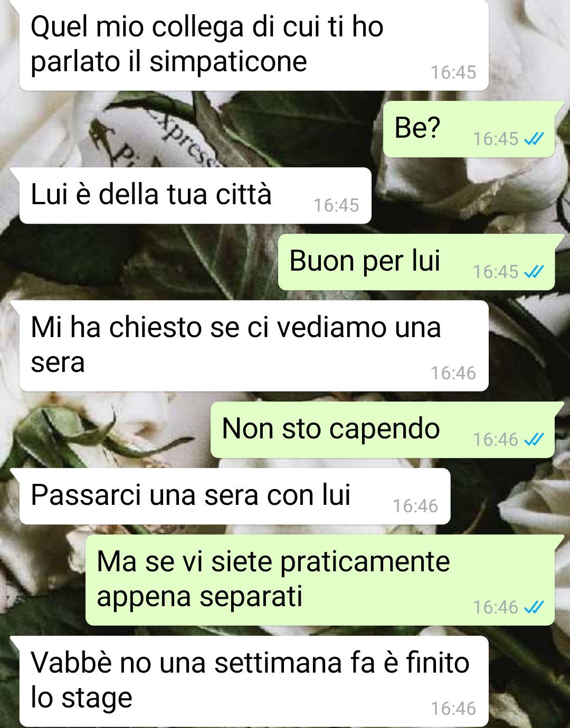Tap the blue checkmarks on 'Non sto capendo'
Screen dimensions: 570x728
pos(534,440)
